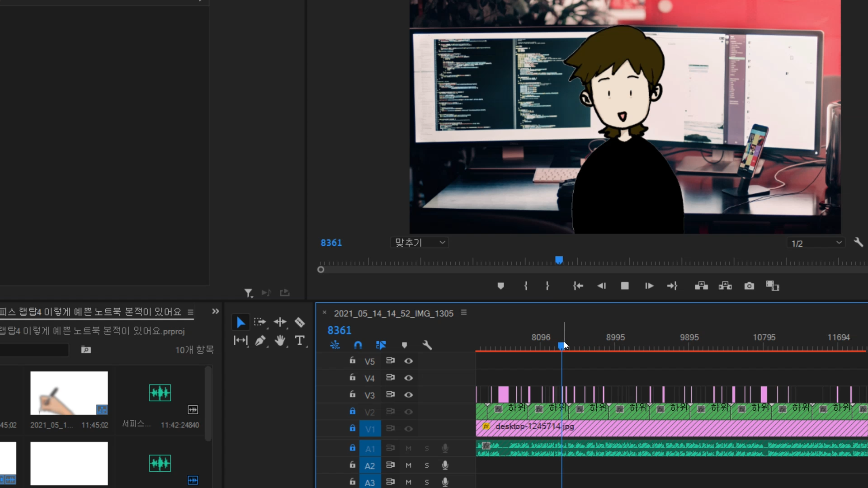
Task: Stop playback in Program Monitor
Action: pos(625,286)
